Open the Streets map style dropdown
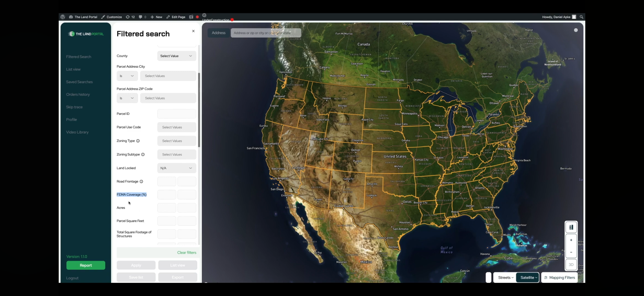 click(x=505, y=278)
